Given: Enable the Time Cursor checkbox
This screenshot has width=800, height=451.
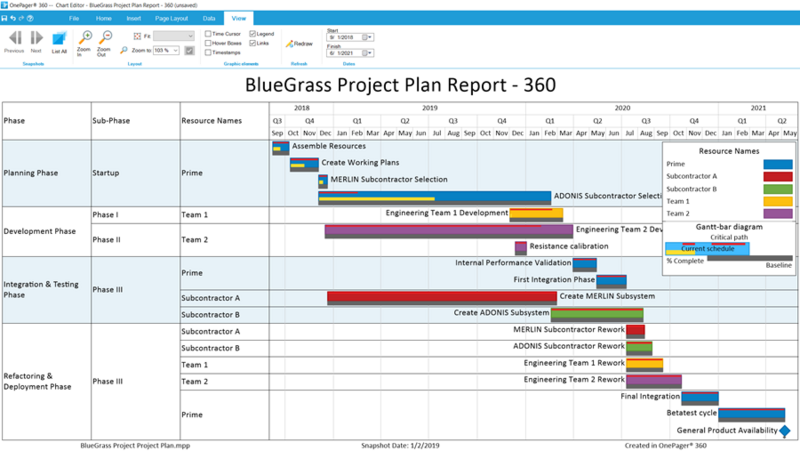Looking at the screenshot, I should 208,34.
